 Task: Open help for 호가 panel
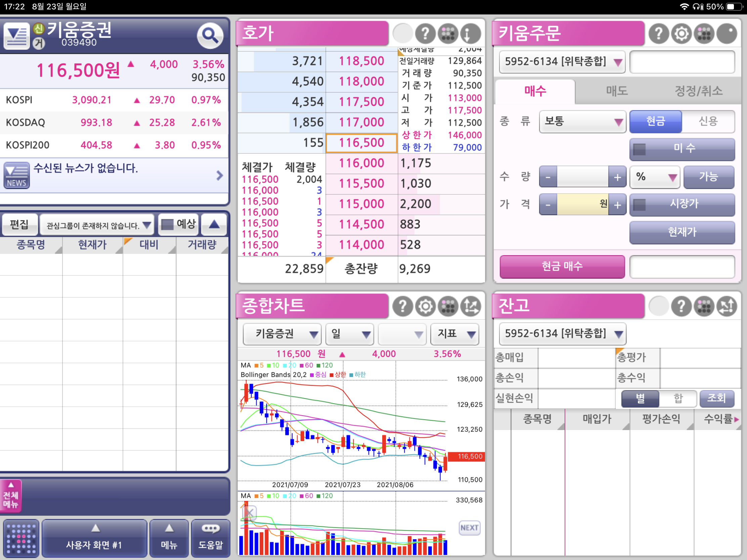click(425, 34)
